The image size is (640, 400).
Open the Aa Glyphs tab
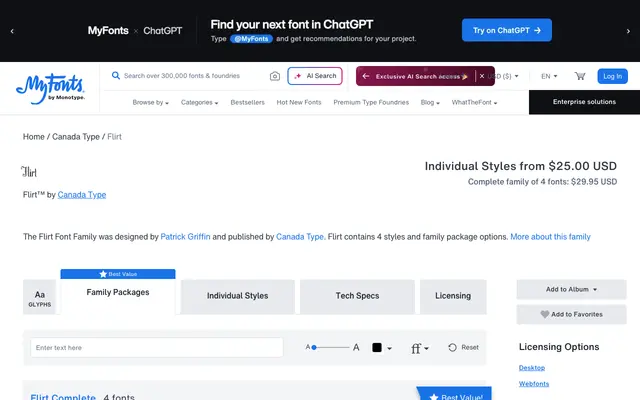[x=40, y=298]
